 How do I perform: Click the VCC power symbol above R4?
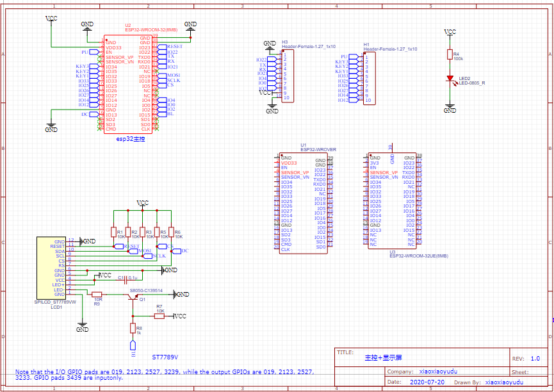pyautogui.click(x=450, y=33)
